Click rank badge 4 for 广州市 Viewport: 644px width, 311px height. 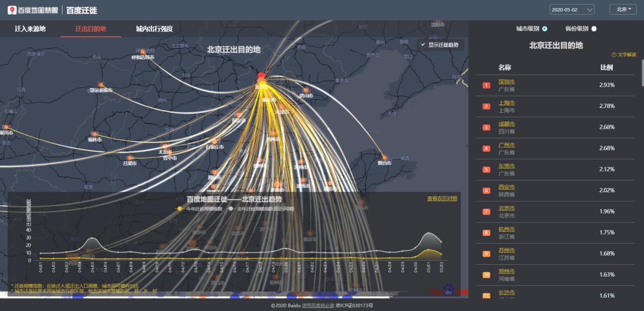pos(486,149)
